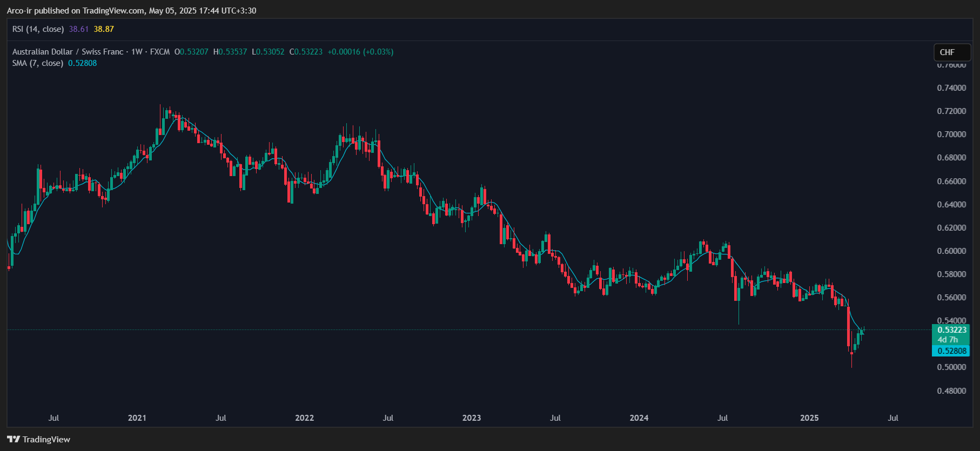This screenshot has height=451, width=980.
Task: Click the 0.62000 price axis label
Action: (x=951, y=228)
